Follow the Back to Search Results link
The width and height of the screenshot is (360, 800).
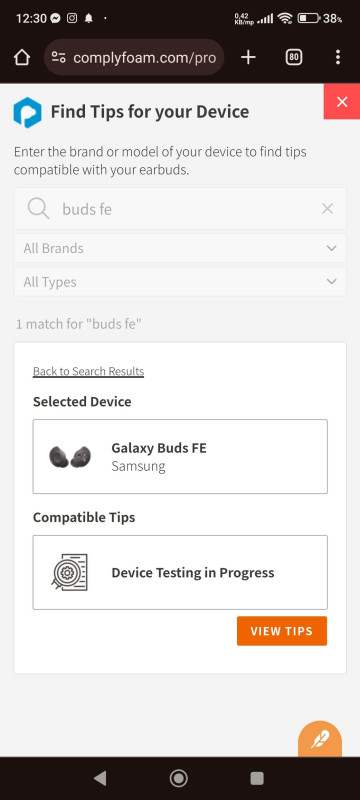89,371
